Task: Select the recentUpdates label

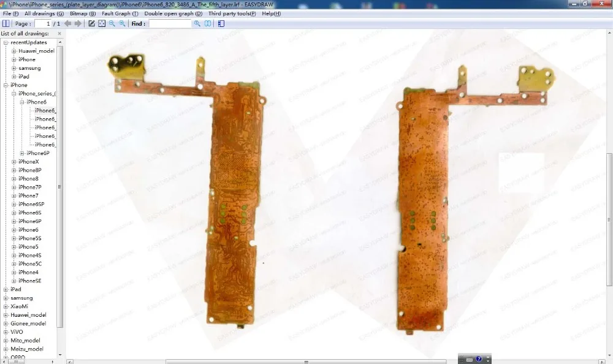Action: click(29, 42)
